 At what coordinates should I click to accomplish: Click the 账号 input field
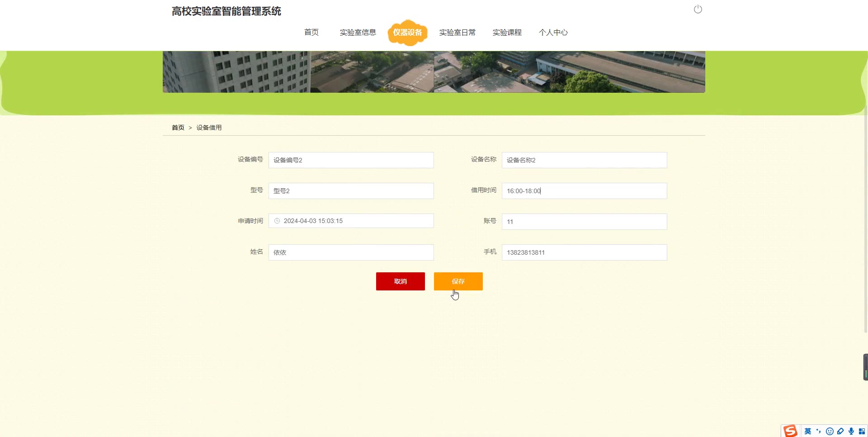pos(585,222)
